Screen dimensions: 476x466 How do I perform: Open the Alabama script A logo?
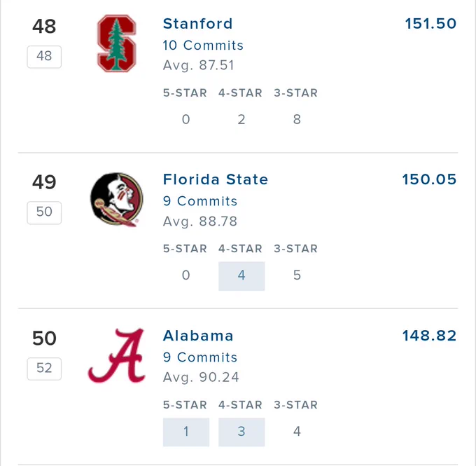click(x=117, y=355)
